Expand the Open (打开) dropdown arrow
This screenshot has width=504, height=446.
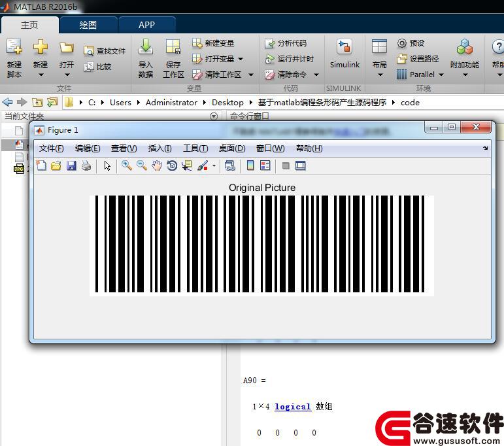point(67,75)
